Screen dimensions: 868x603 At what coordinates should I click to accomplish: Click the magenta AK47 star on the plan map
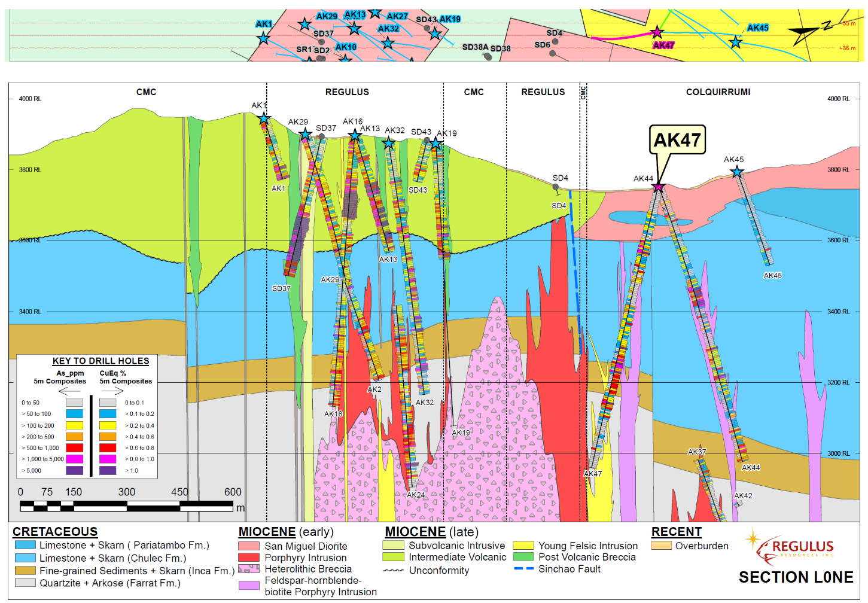(x=657, y=32)
